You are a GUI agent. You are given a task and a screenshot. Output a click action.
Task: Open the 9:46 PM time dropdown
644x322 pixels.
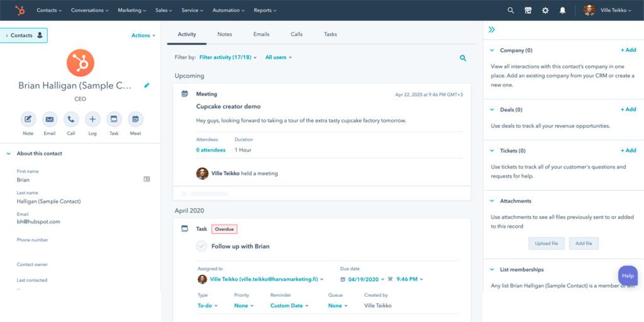[410, 279]
